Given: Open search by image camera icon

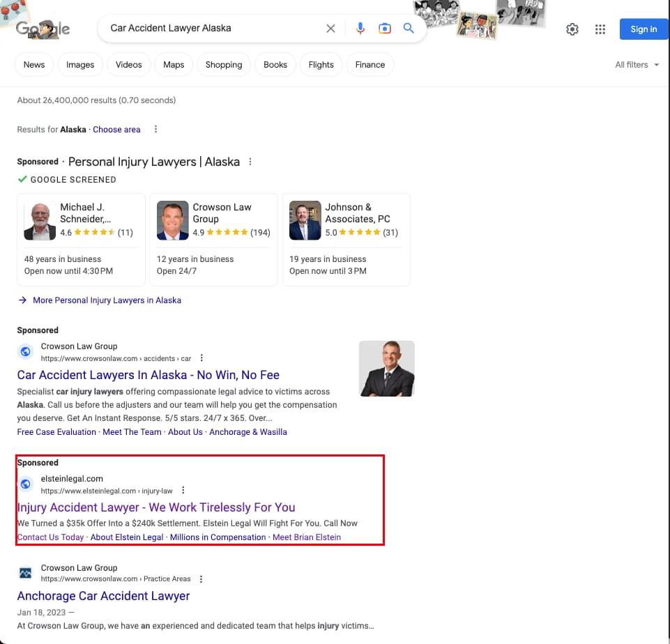Looking at the screenshot, I should pos(385,29).
